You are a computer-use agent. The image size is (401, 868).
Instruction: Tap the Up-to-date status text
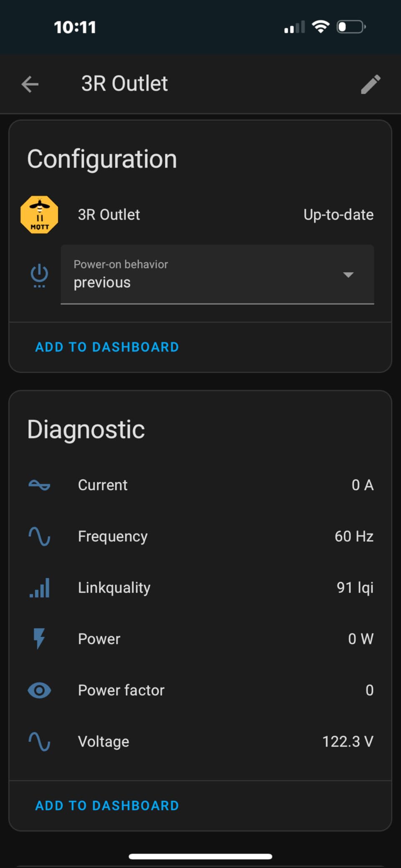click(338, 215)
